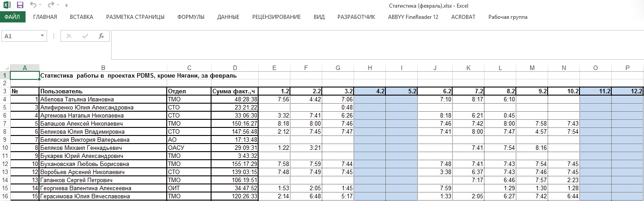This screenshot has height=201, width=644.
Task: Select cell Алифиренко Юлия Александровна
Action: [103, 107]
